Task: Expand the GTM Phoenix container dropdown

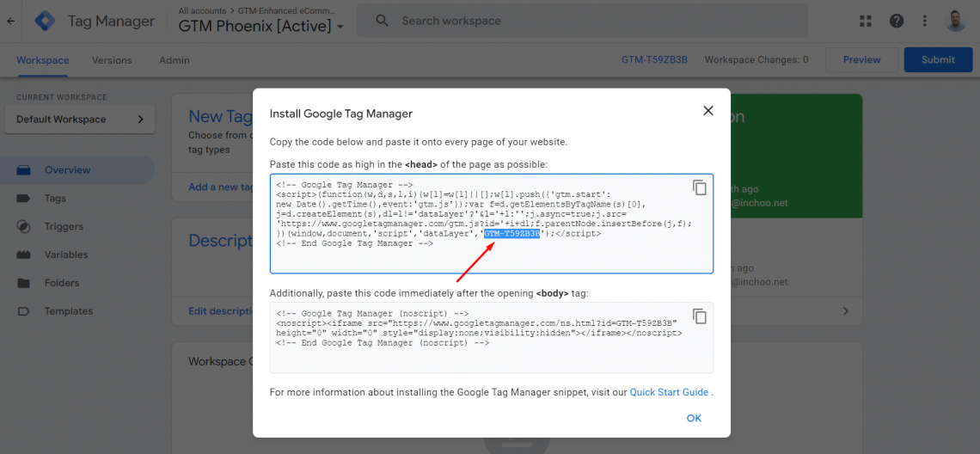Action: [x=340, y=27]
